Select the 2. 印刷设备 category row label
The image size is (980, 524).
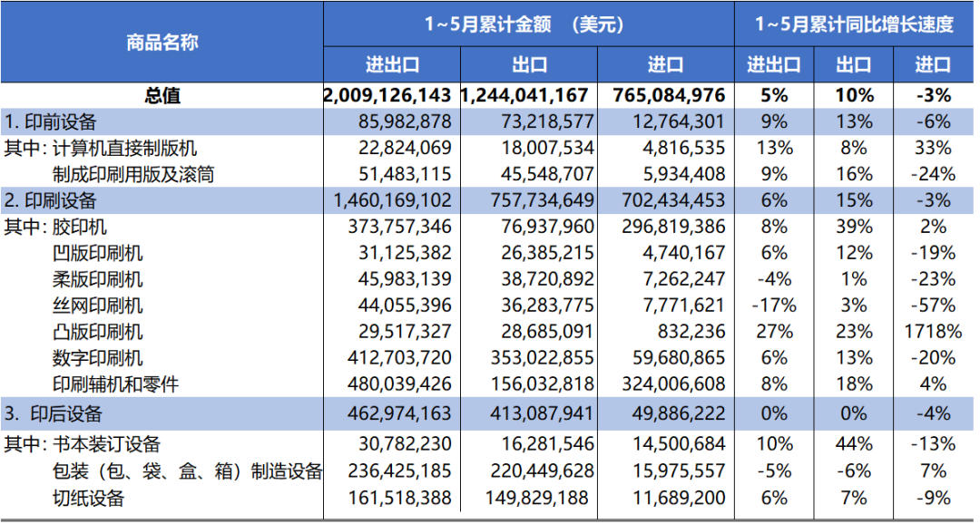pos(51,200)
